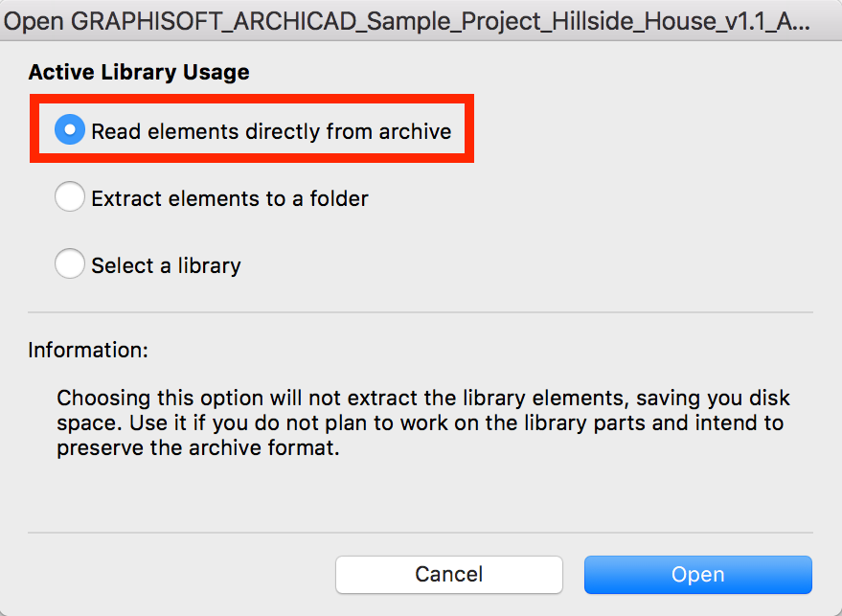The height and width of the screenshot is (616, 842).
Task: Click the "Select a library" label text
Action: coord(166,265)
